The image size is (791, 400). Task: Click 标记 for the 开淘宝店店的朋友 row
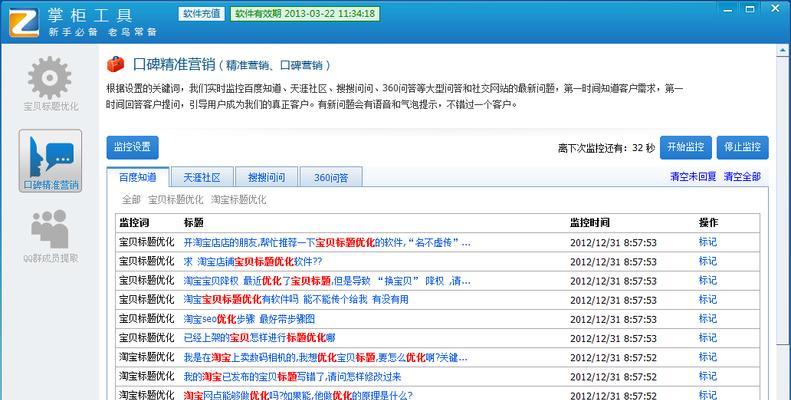[x=708, y=242]
